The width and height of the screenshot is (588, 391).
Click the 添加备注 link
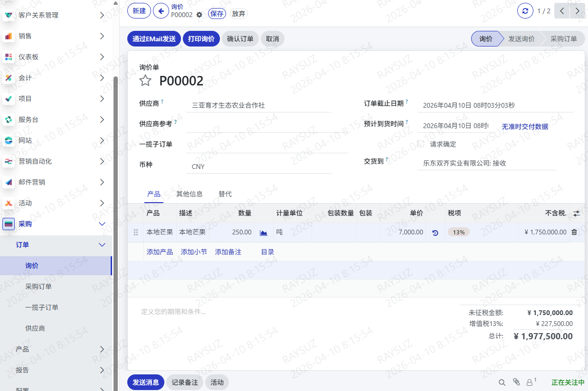point(228,252)
